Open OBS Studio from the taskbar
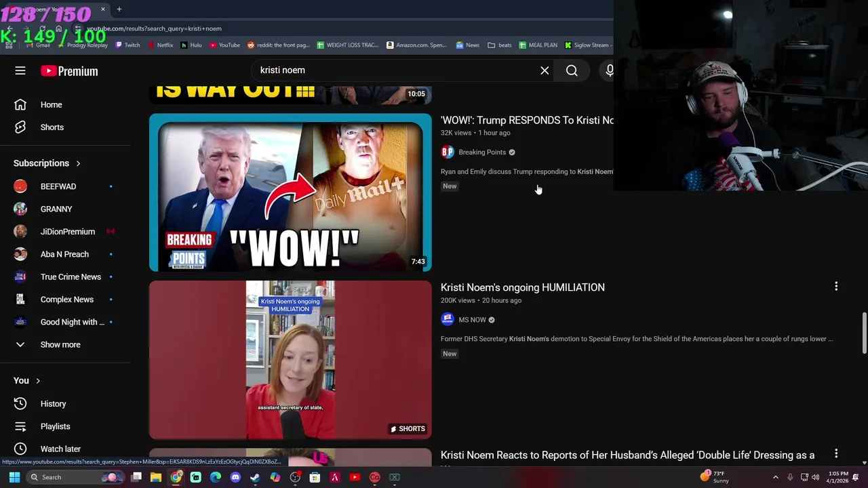The image size is (868, 488). tap(295, 477)
